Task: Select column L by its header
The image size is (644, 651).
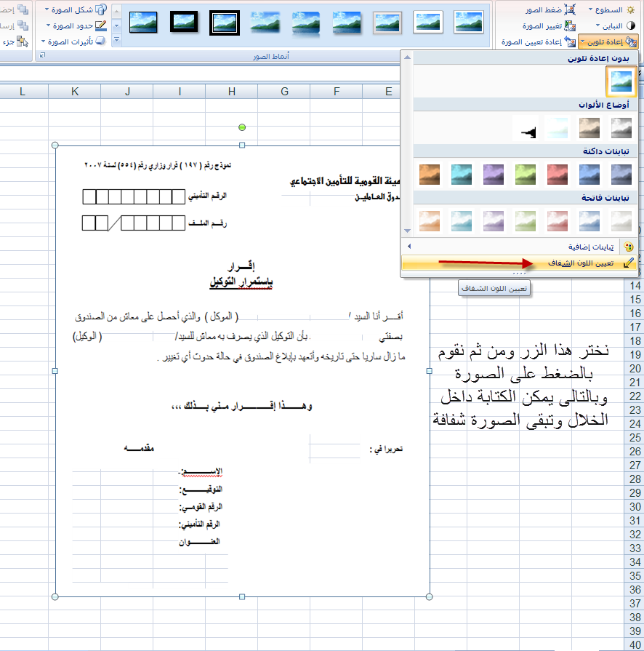Action: pos(23,92)
